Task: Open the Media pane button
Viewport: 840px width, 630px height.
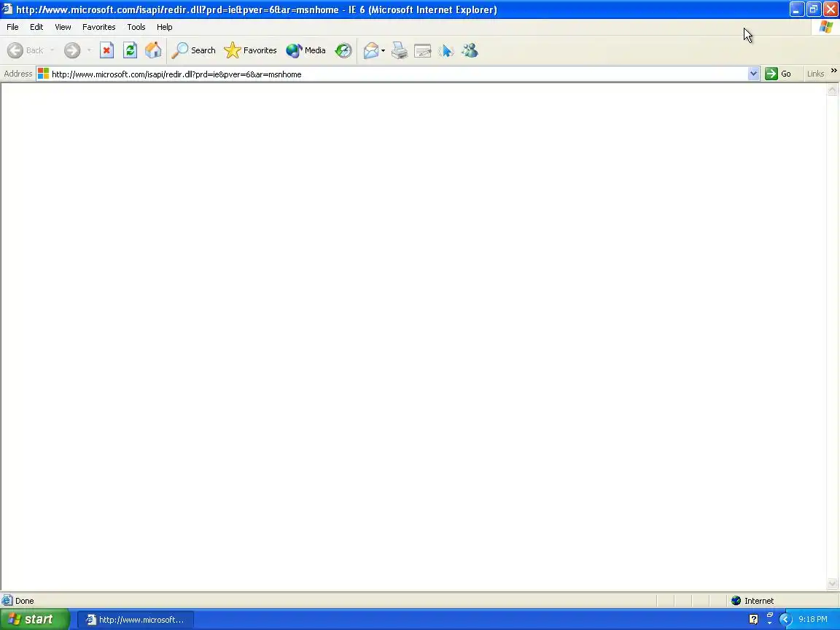Action: [x=306, y=50]
